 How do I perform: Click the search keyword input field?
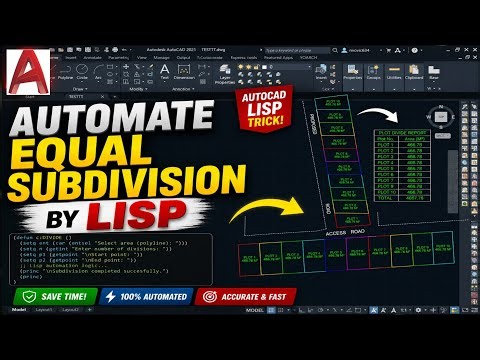(x=298, y=50)
